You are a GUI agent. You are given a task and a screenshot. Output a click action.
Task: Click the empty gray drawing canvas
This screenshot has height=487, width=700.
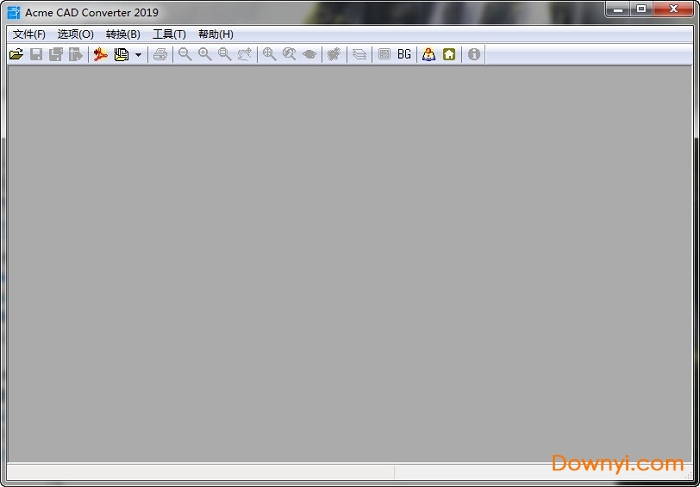coord(350,260)
